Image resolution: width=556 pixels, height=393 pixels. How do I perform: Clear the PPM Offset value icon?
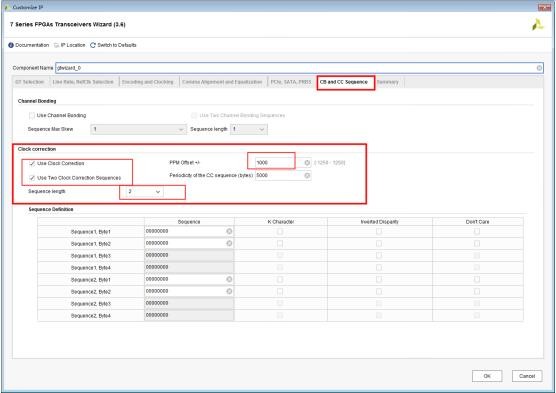tap(307, 162)
